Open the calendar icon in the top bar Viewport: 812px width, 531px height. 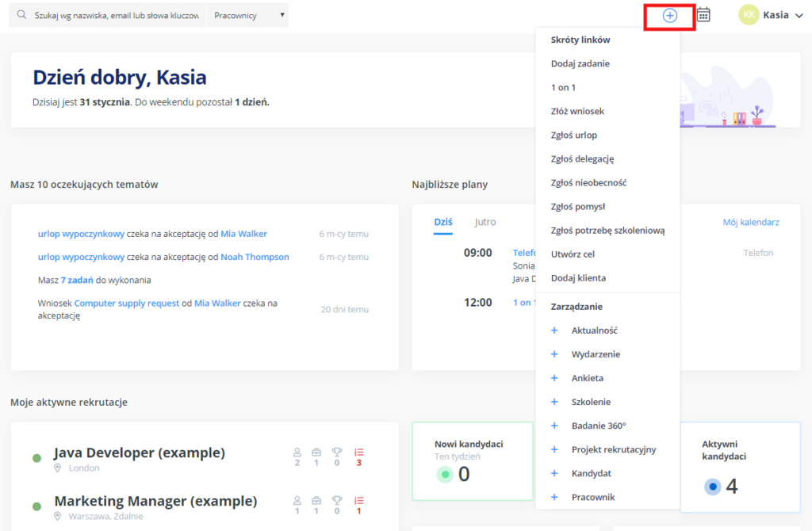(703, 14)
